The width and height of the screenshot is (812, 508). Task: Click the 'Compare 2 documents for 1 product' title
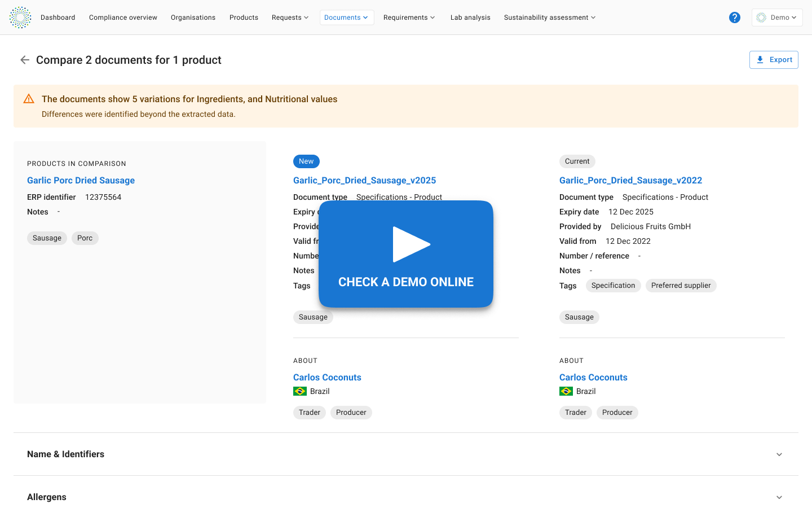[x=129, y=60]
